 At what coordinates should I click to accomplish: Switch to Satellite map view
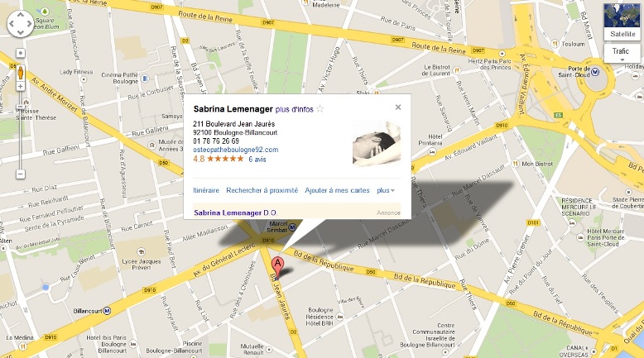coord(622,21)
